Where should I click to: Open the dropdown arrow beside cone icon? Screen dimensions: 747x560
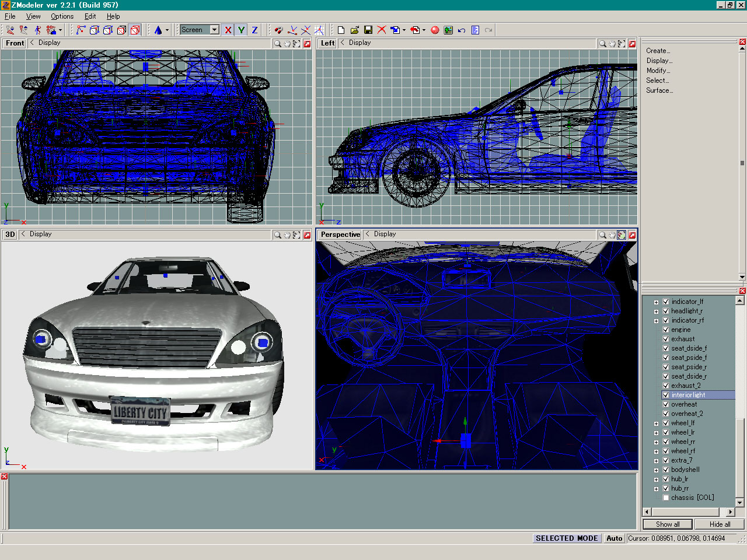click(x=167, y=30)
